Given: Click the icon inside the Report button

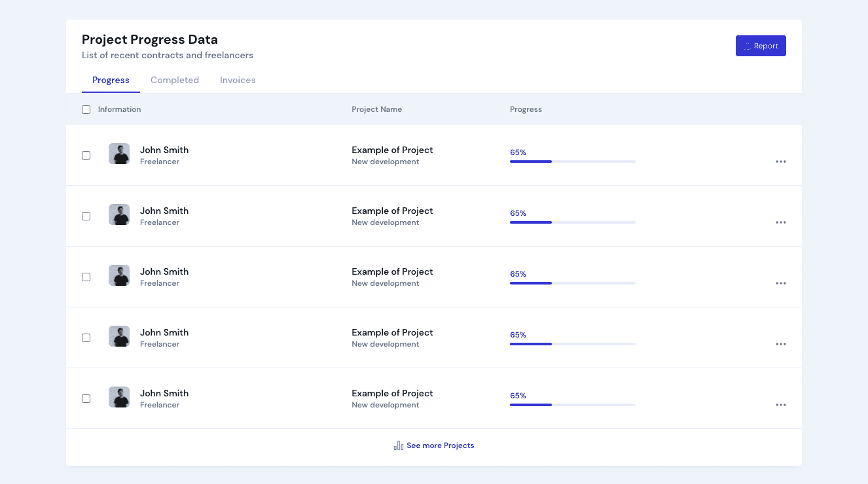Looking at the screenshot, I should 747,46.
